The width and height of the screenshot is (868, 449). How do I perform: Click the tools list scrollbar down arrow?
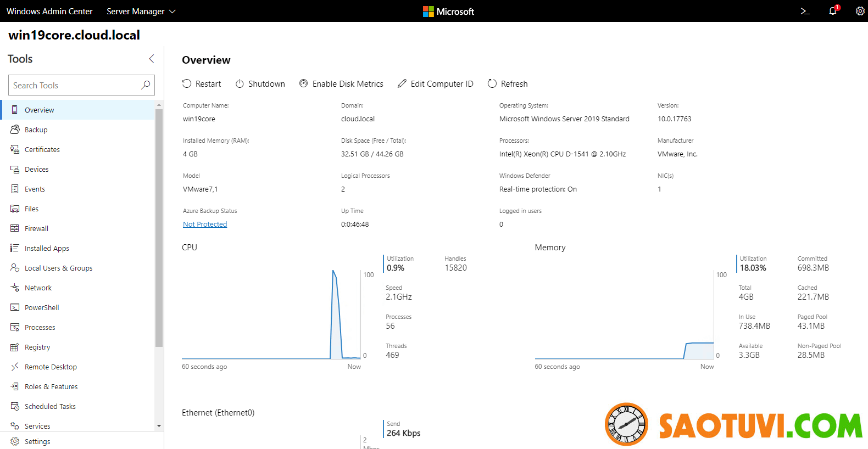click(x=159, y=426)
